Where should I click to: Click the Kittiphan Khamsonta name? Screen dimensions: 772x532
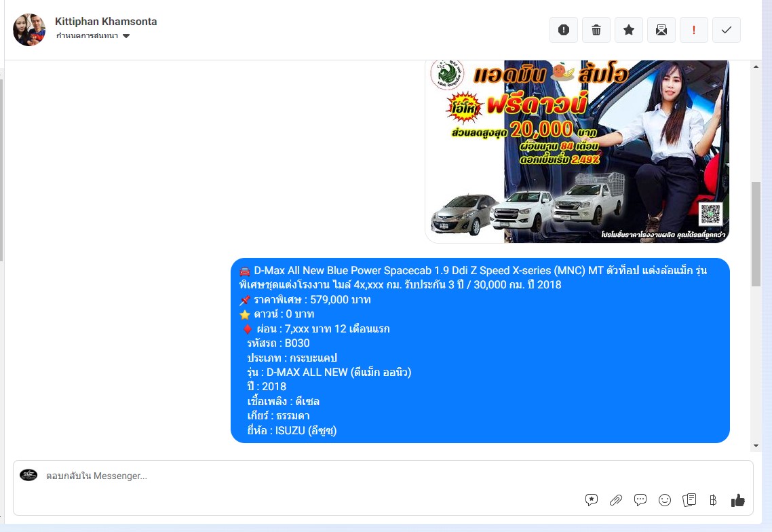[106, 22]
